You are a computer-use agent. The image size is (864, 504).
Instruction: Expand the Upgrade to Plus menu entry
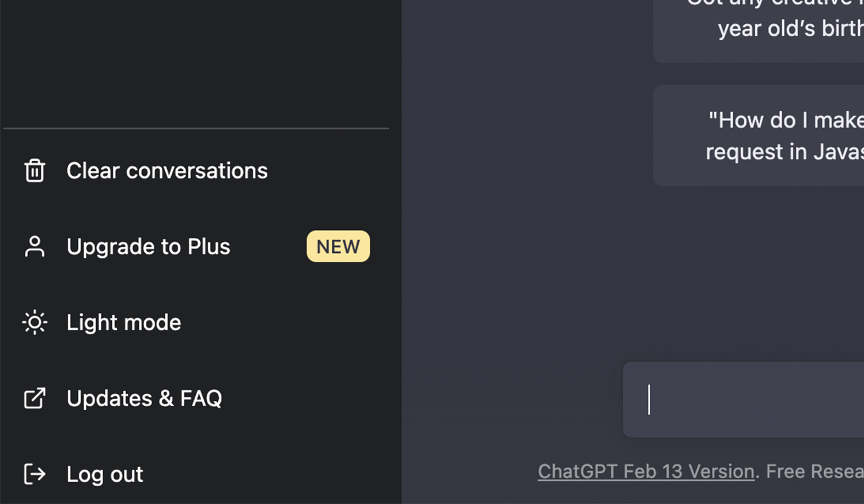tap(148, 247)
